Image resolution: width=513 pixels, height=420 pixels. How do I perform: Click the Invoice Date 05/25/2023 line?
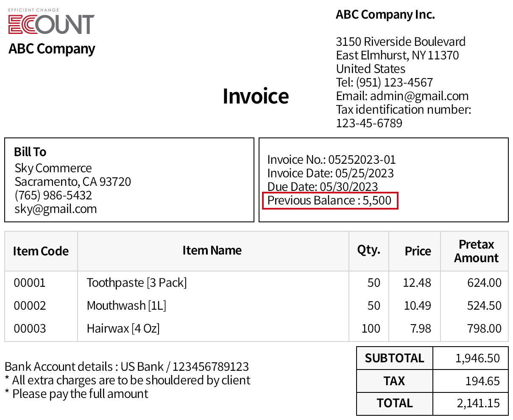click(330, 173)
